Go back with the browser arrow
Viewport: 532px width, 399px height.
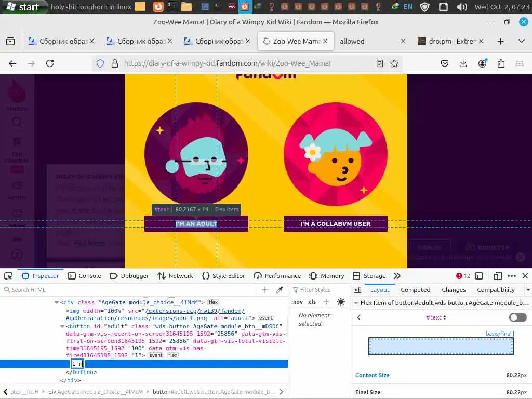click(x=12, y=63)
